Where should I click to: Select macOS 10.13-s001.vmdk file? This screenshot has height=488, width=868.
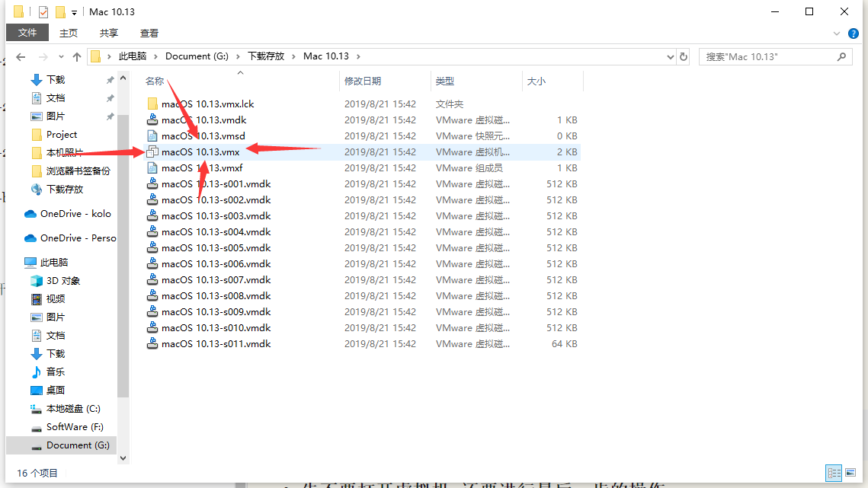pos(216,184)
